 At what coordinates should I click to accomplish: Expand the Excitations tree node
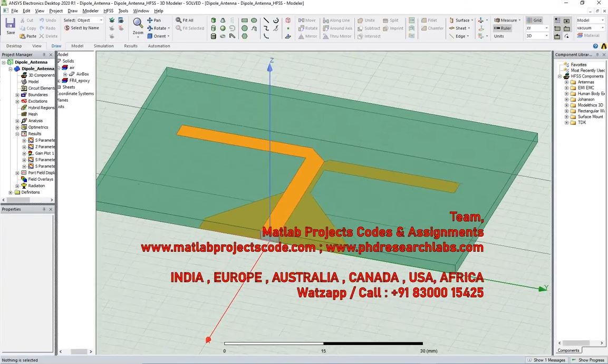17,101
